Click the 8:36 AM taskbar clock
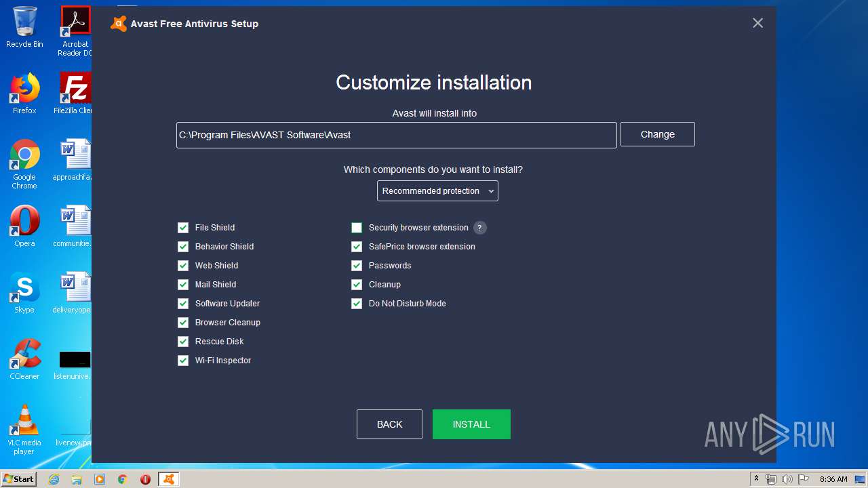This screenshot has width=868, height=488. click(833, 479)
